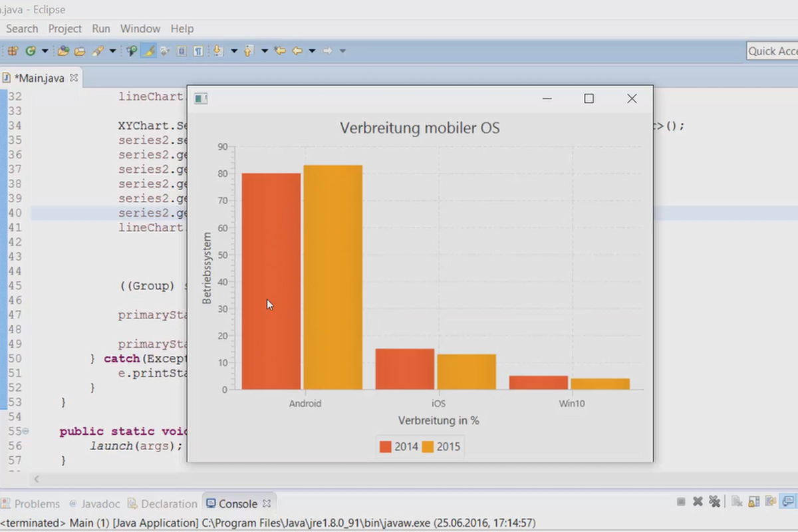Click the Display Selected Console monitor icon
798x532 pixels.
coord(787,502)
